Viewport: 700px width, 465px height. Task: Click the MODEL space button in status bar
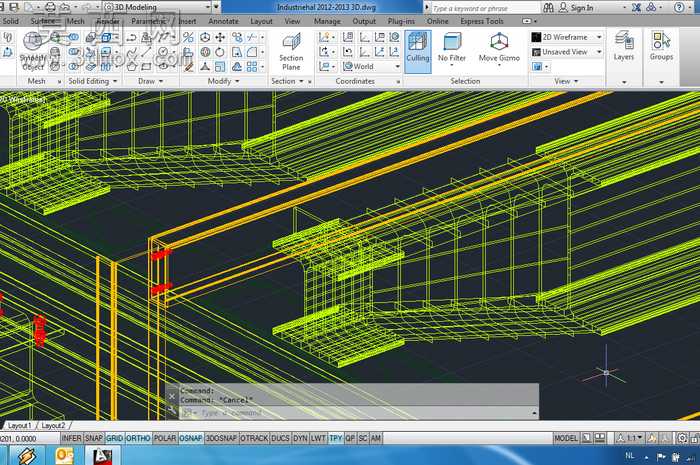pos(566,438)
